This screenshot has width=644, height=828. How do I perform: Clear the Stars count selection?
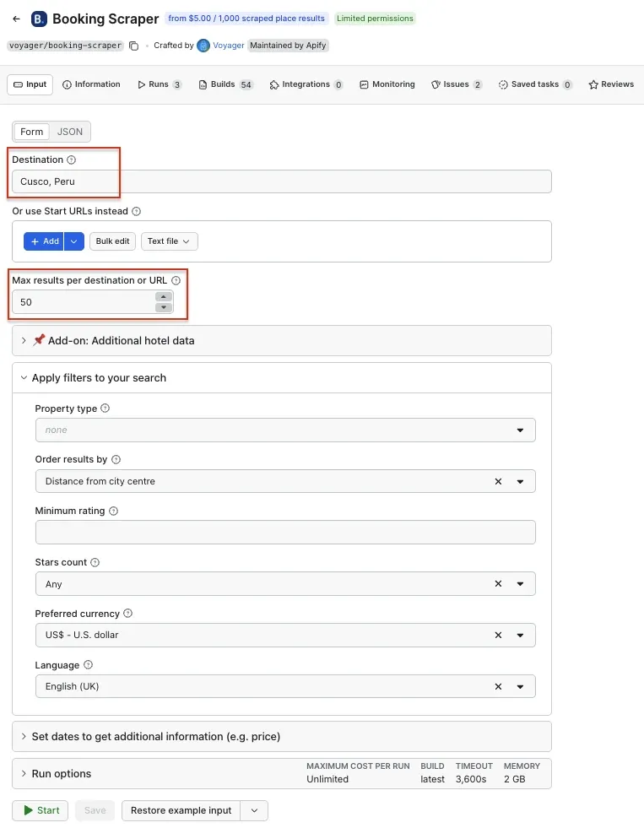[x=498, y=584]
